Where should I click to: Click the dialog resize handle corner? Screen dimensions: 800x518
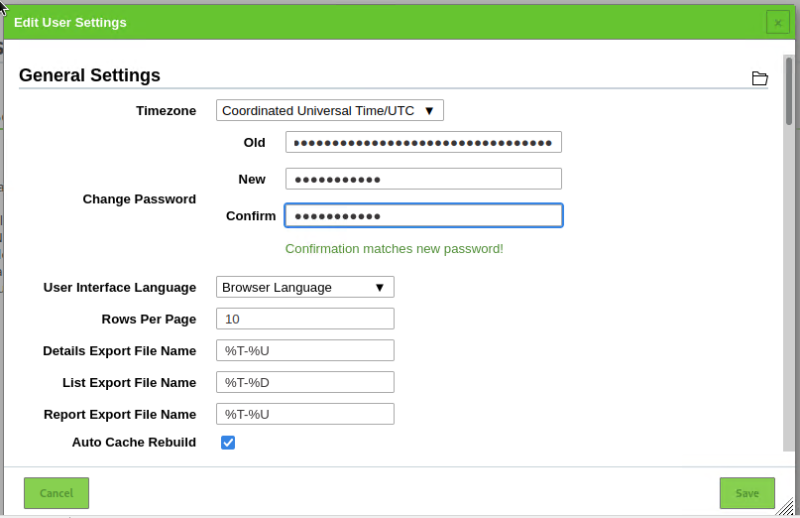787,507
